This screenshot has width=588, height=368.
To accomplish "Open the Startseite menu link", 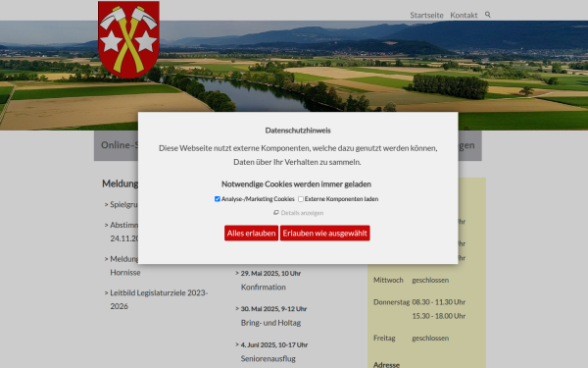I will pyautogui.click(x=426, y=16).
